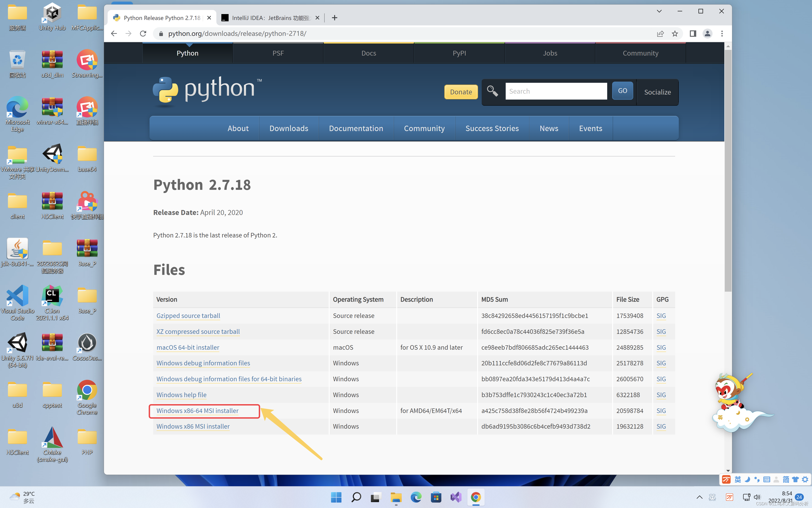Open the Success Stories menu
The image size is (812, 508).
coord(492,128)
